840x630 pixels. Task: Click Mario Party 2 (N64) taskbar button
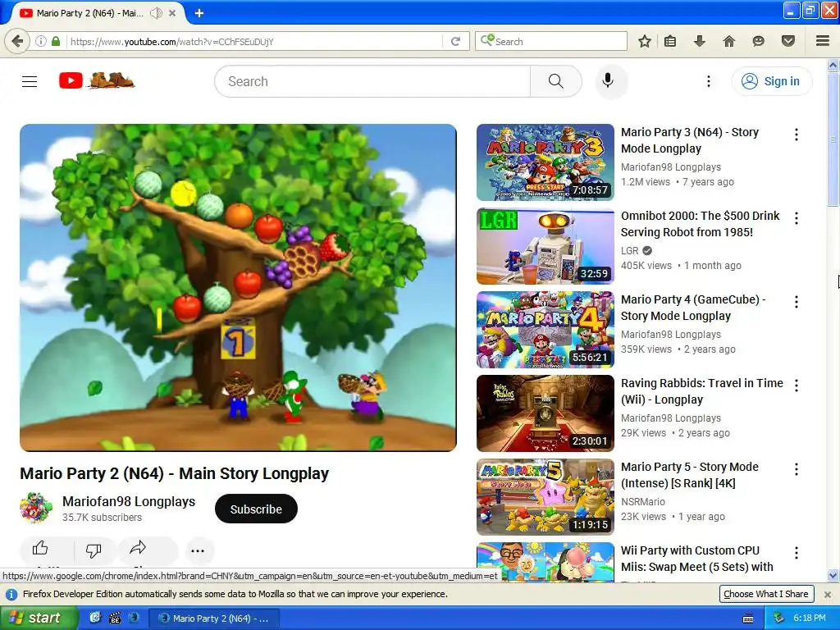point(214,619)
